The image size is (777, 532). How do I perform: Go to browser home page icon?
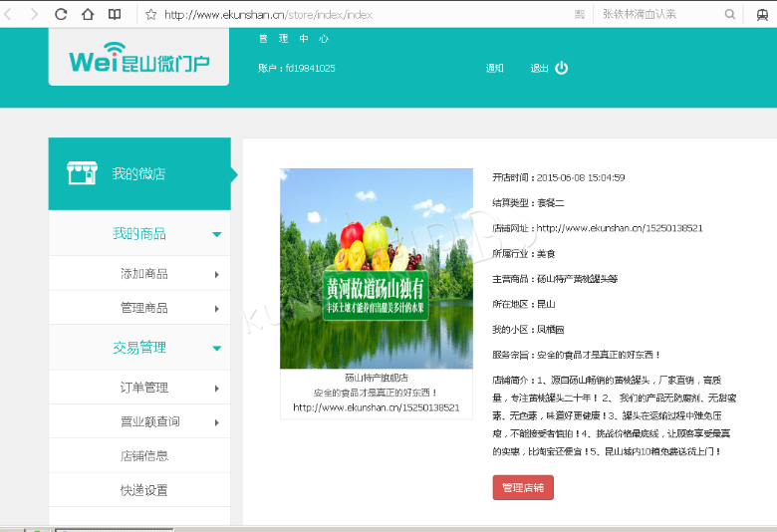(88, 15)
